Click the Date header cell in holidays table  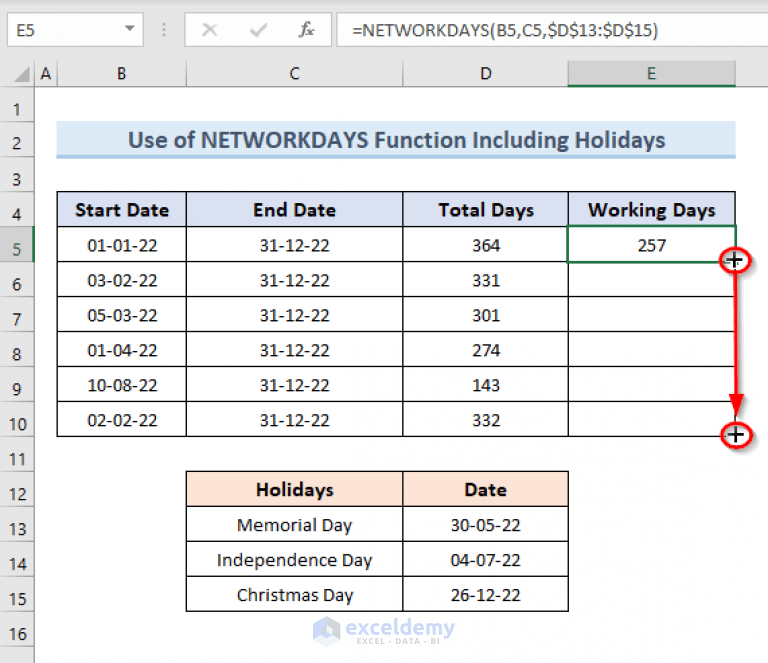[x=485, y=489]
